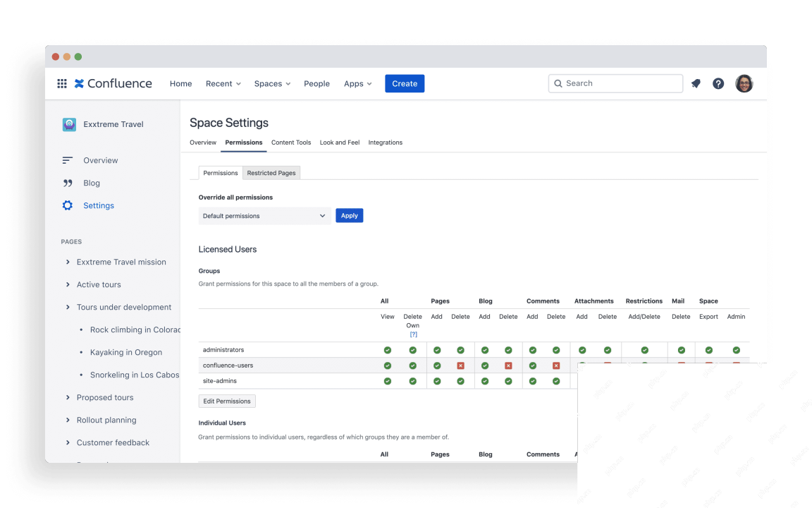Image resolution: width=812 pixels, height=508 pixels.
Task: Click the Confluence logo
Action: pos(113,83)
